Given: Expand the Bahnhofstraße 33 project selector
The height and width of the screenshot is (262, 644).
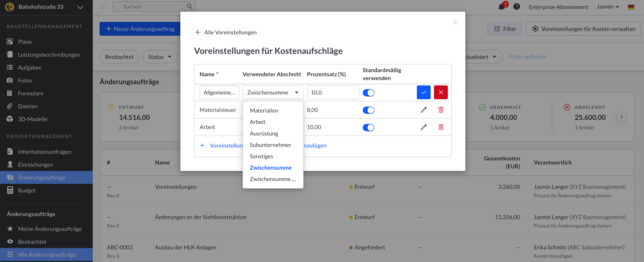Looking at the screenshot, I should click(80, 7).
